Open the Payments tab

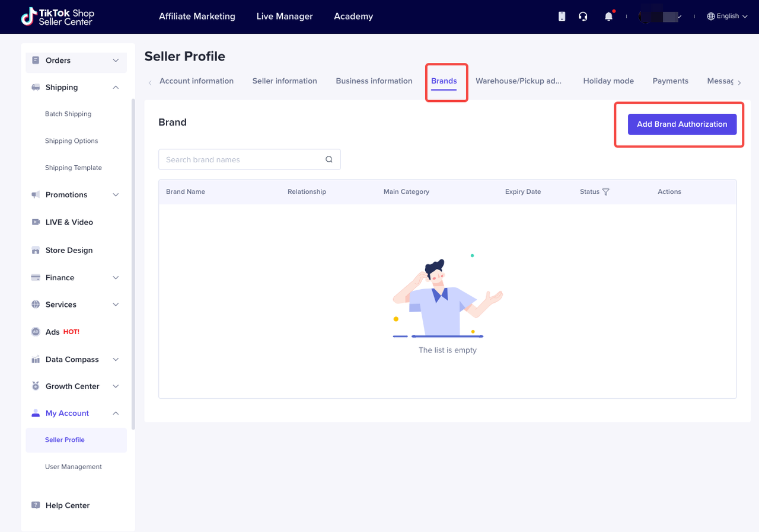coord(671,81)
